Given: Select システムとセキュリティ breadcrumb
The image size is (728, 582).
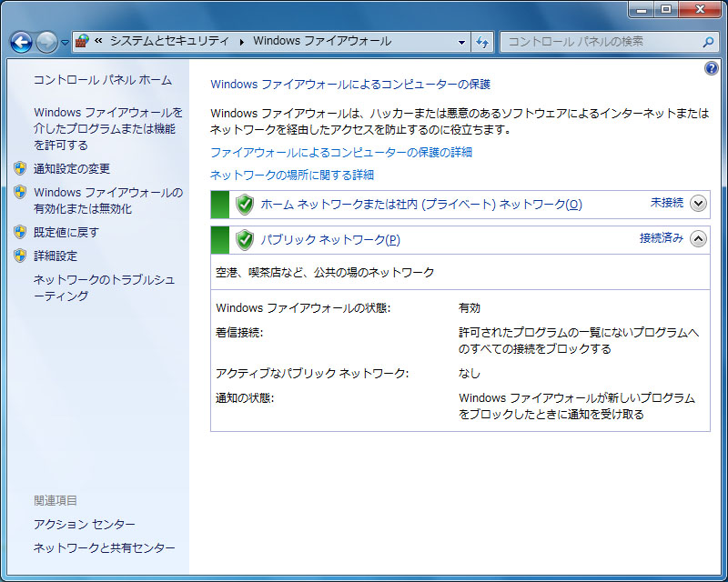Looking at the screenshot, I should (x=169, y=41).
